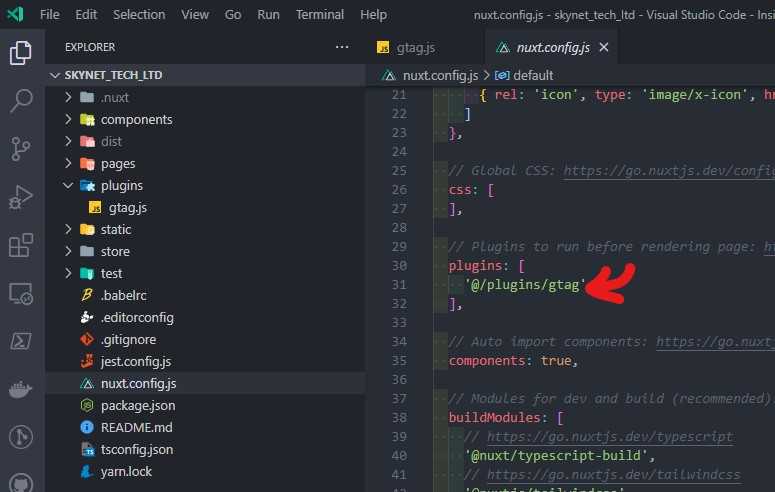The image size is (775, 492).
Task: Click the VS Code Insiders logo
Action: pyautogui.click(x=15, y=14)
